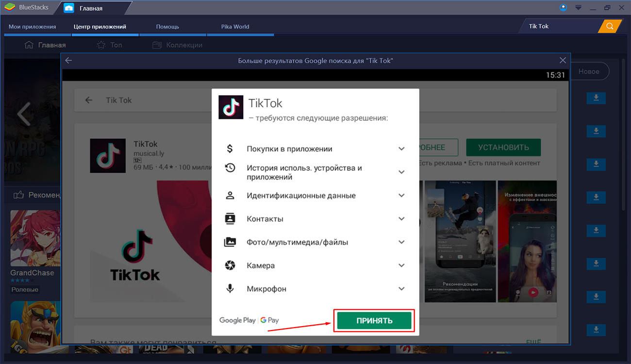Viewport: 631px width, 364px height.
Task: Expand Покупки в приложении permission
Action: click(x=401, y=149)
